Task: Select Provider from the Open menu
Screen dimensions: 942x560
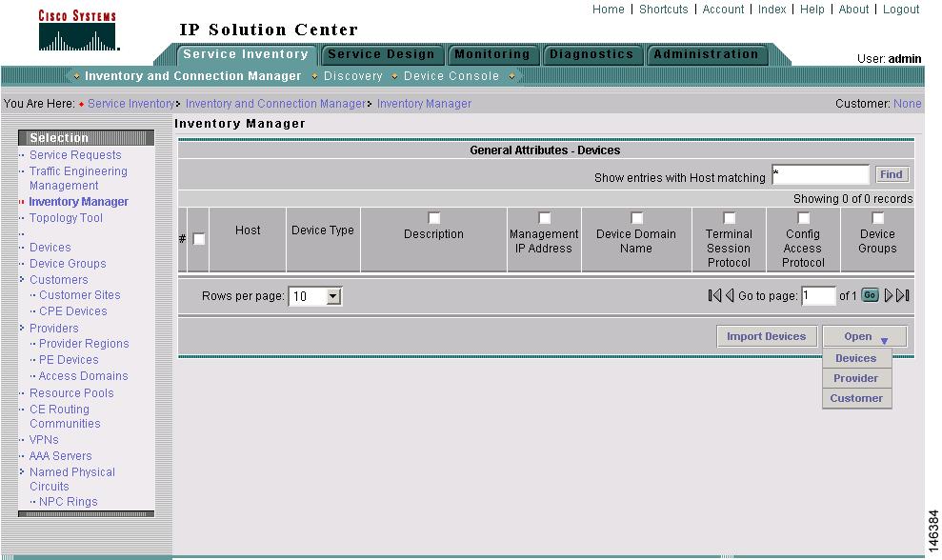Action: (x=856, y=378)
